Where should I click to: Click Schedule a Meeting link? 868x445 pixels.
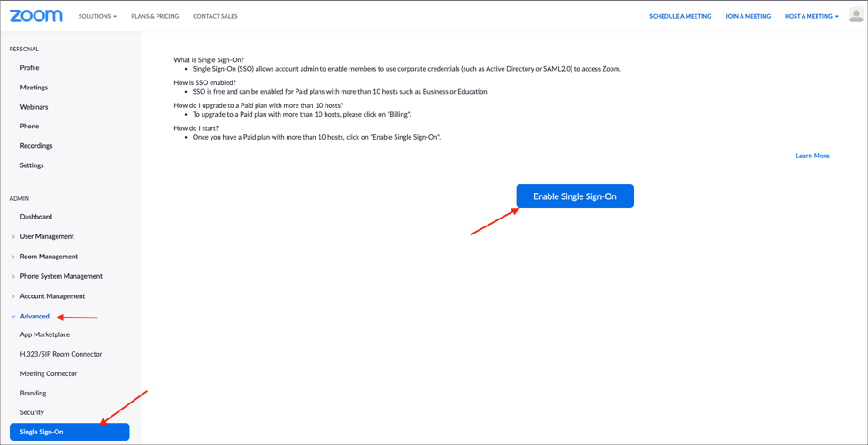coord(680,16)
